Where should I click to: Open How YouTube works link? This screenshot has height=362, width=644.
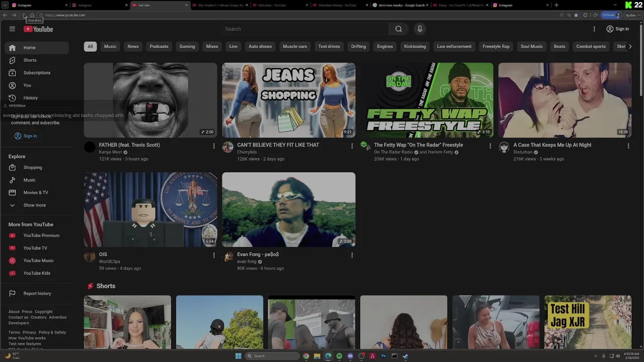(x=27, y=338)
